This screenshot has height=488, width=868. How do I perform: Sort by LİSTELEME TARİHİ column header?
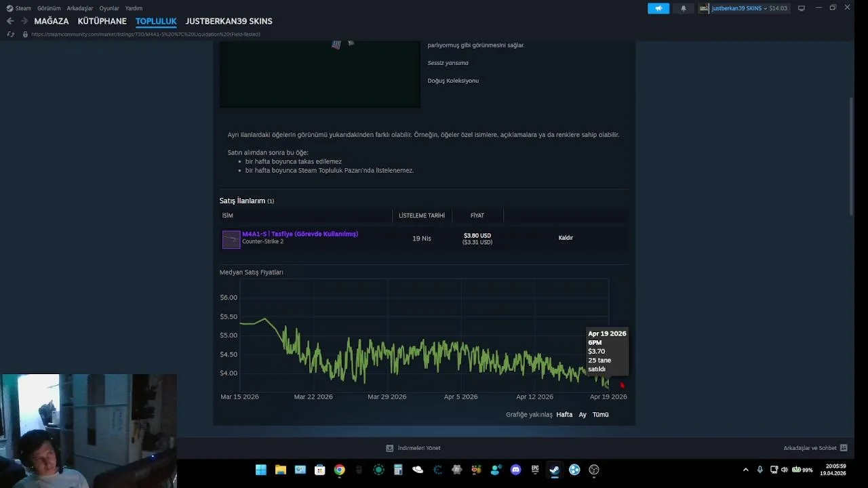pos(422,216)
